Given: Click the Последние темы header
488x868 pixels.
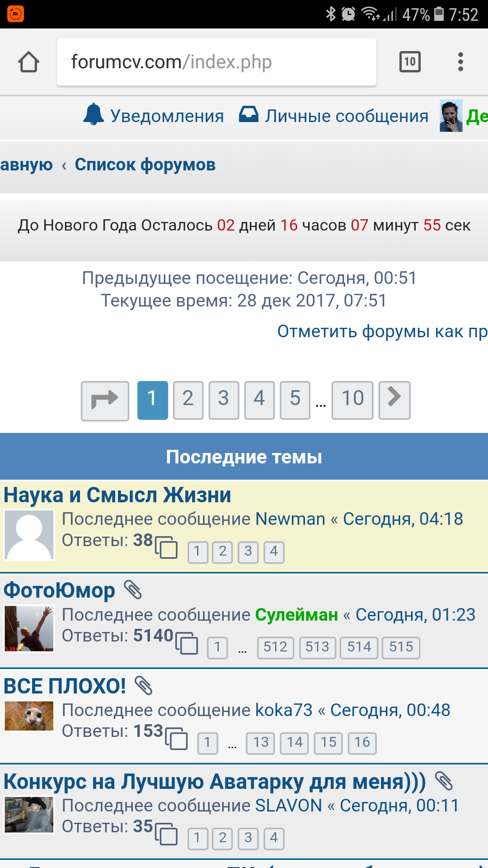Looking at the screenshot, I should [244, 457].
